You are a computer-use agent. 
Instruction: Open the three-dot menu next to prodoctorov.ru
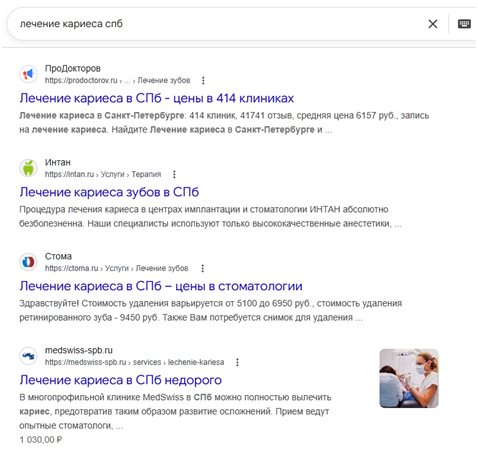pyautogui.click(x=203, y=80)
